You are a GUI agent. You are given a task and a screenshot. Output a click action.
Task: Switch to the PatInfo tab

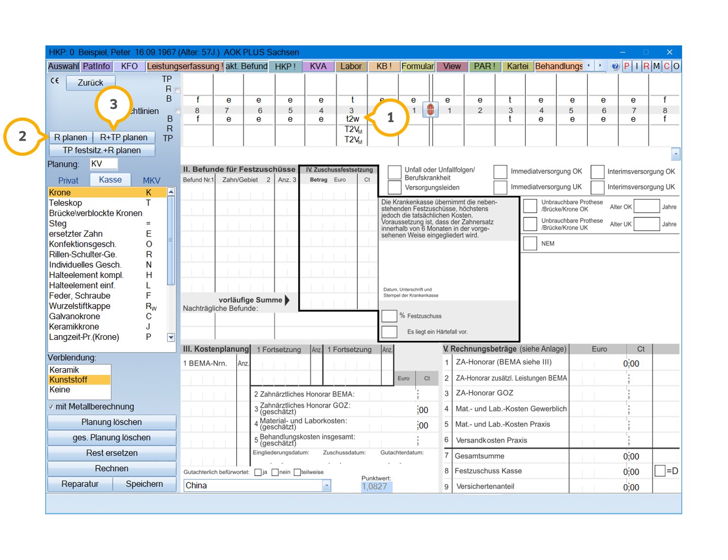pyautogui.click(x=96, y=66)
